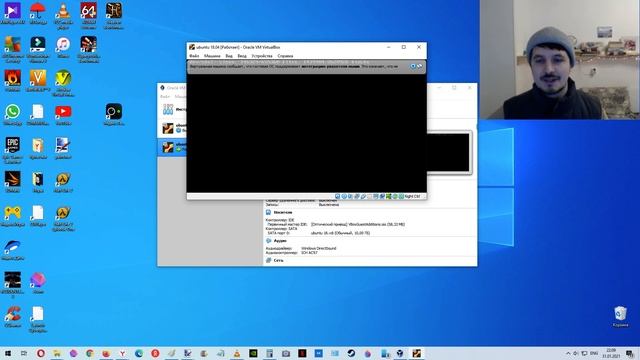
Task: Select the Инструменты tools icon in VirtualBox Manager
Action: (x=168, y=109)
